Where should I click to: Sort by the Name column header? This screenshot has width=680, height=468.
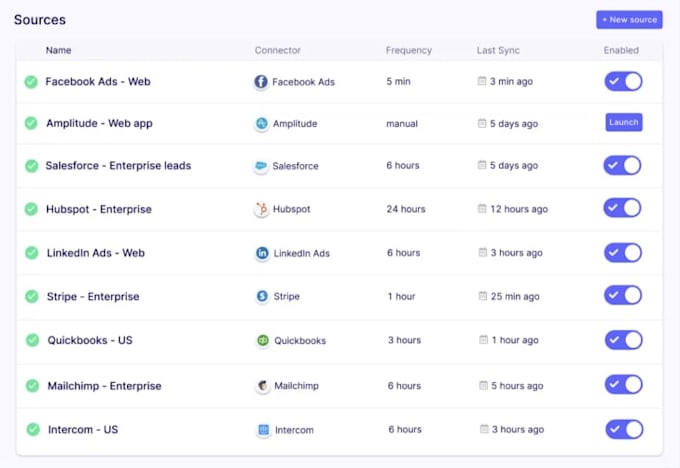(x=59, y=50)
